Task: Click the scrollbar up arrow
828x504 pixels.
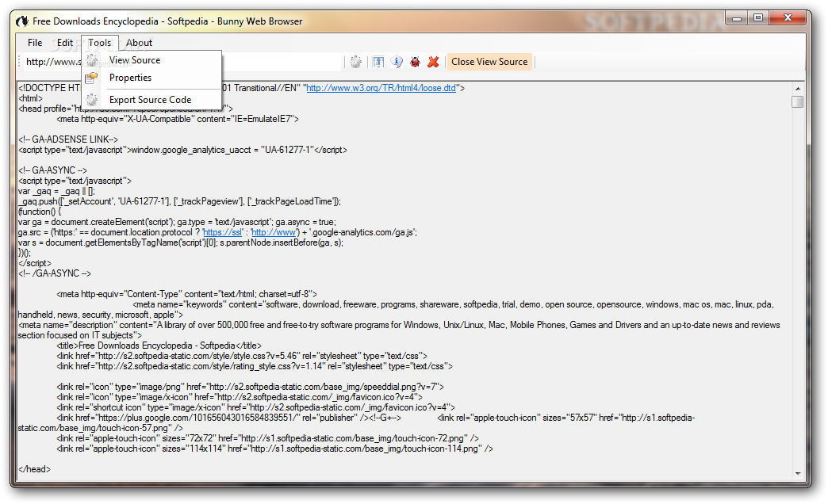Action: click(797, 89)
